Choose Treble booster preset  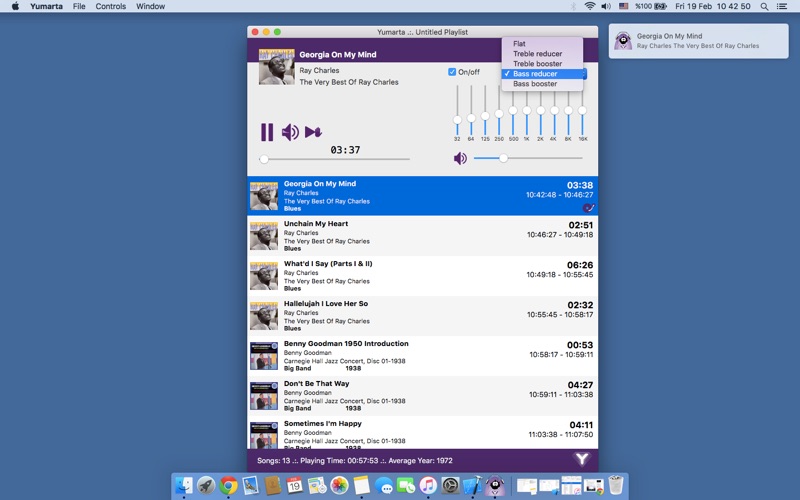click(x=542, y=64)
